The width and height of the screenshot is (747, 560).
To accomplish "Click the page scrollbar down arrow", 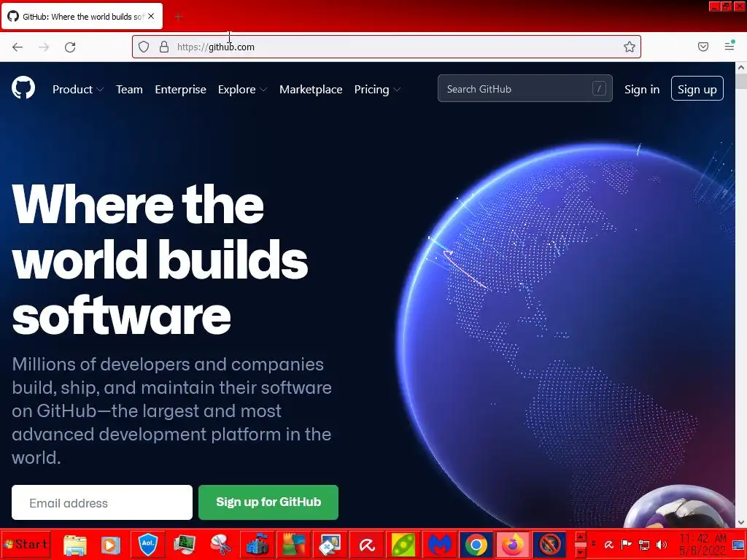I will pyautogui.click(x=741, y=522).
